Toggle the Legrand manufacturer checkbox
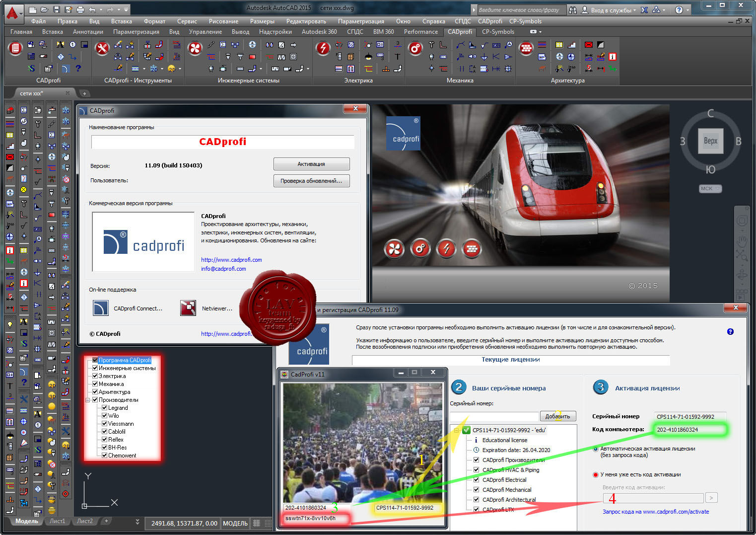 (x=105, y=408)
